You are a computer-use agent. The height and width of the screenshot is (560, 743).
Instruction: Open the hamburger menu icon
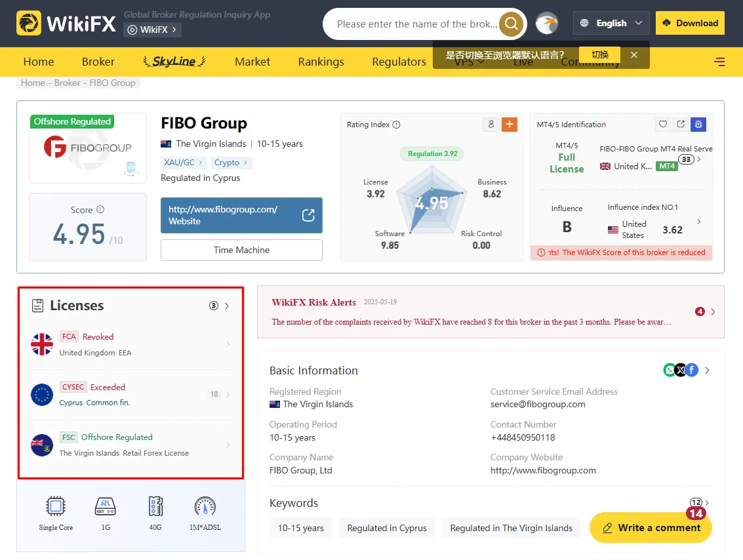[719, 62]
